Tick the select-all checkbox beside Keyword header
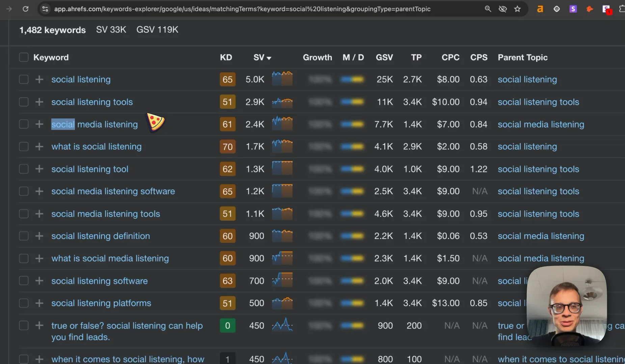This screenshot has height=364, width=625. (x=24, y=57)
